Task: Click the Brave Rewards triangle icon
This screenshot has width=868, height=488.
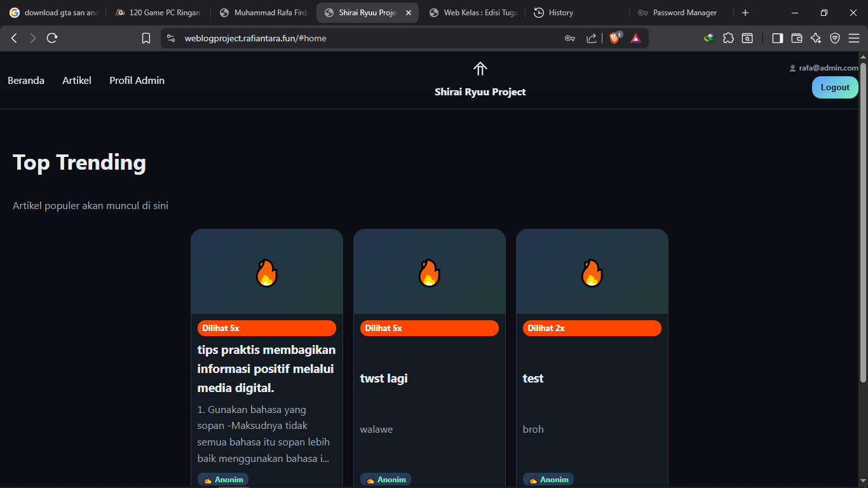Action: click(636, 37)
